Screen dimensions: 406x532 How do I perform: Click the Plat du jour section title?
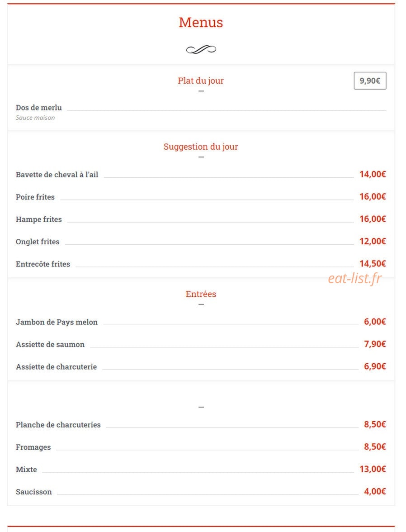(x=201, y=81)
